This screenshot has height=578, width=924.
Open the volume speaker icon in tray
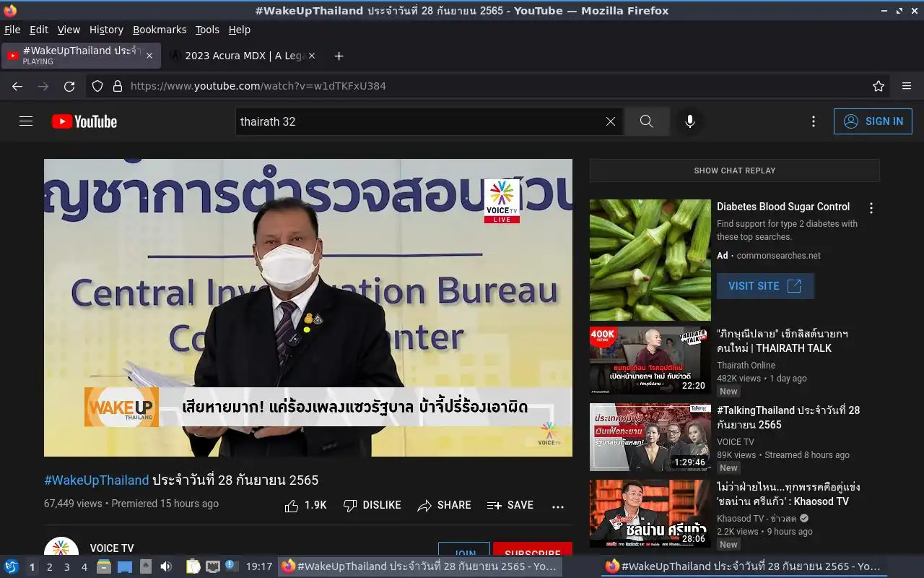tap(166, 566)
